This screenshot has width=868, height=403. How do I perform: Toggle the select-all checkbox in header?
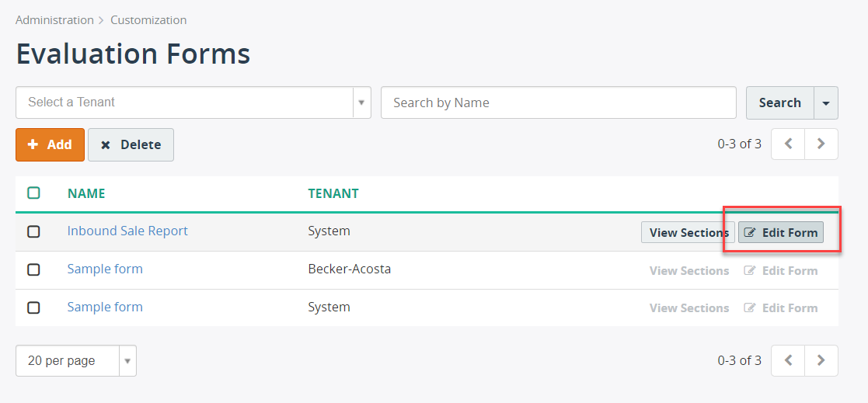(33, 193)
